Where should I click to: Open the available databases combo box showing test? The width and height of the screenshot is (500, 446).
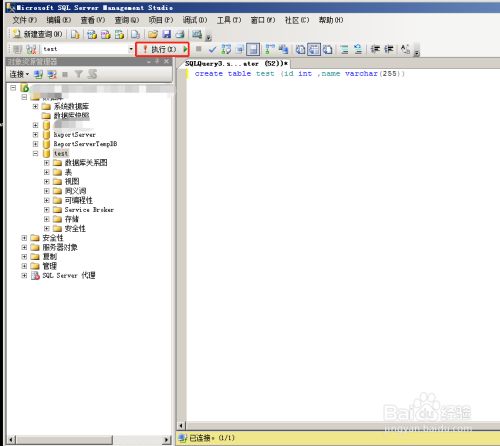point(88,49)
